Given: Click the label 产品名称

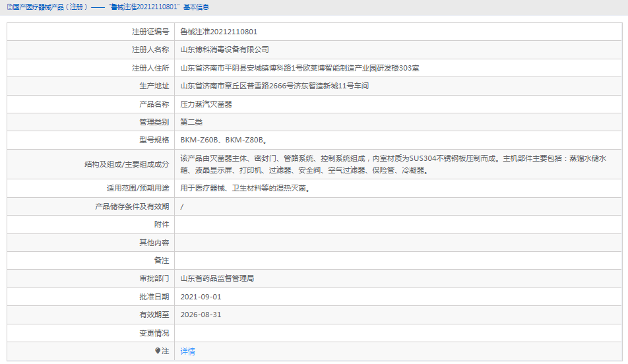Looking at the screenshot, I should click(x=154, y=104).
